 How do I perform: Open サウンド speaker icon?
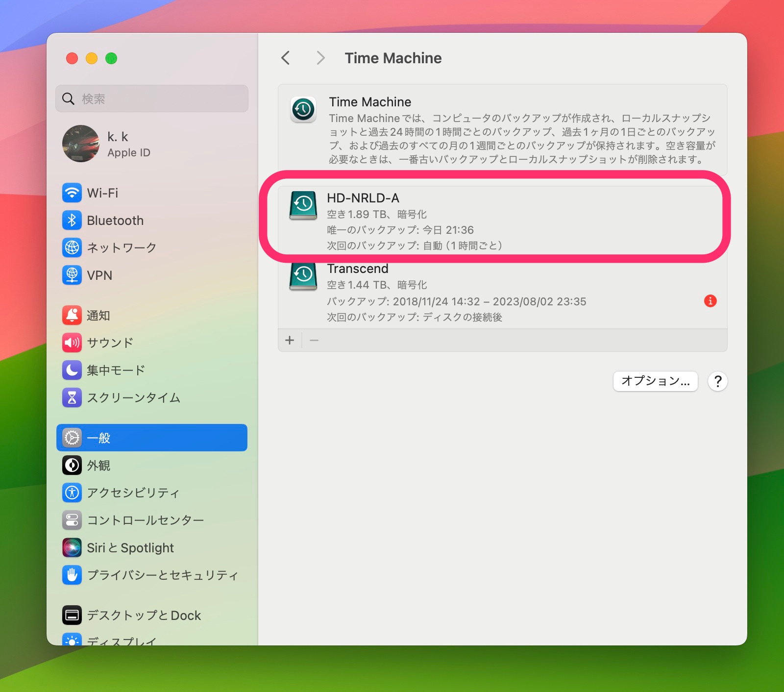coord(72,343)
